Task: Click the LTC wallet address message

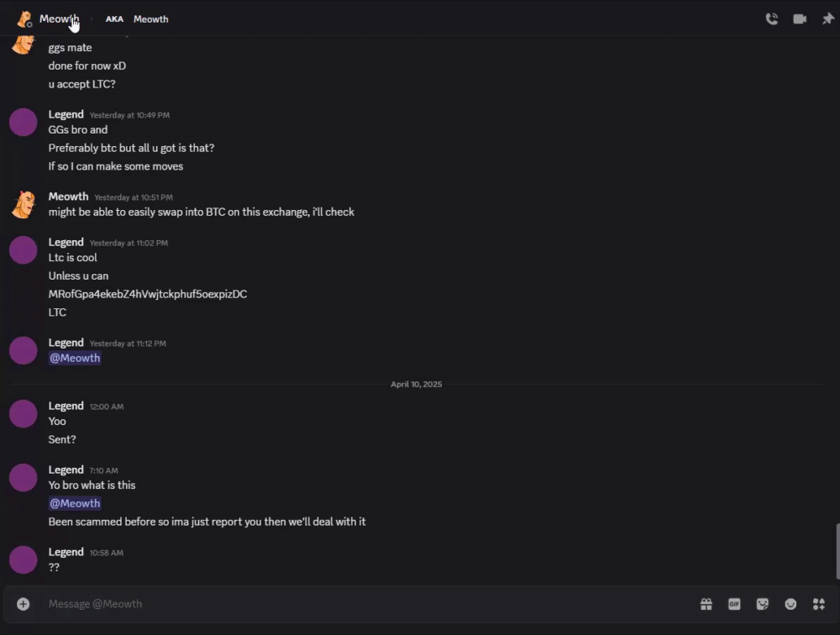Action: coord(148,294)
